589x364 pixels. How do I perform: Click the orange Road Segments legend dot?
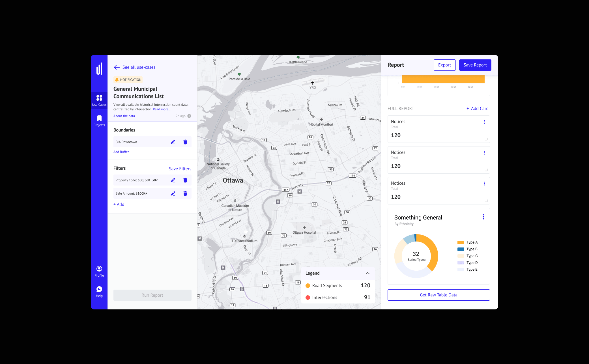pos(308,286)
